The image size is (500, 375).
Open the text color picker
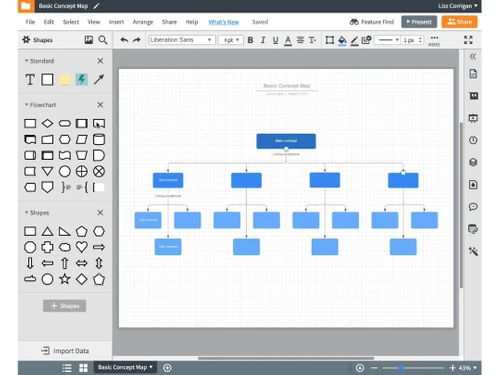coord(288,41)
